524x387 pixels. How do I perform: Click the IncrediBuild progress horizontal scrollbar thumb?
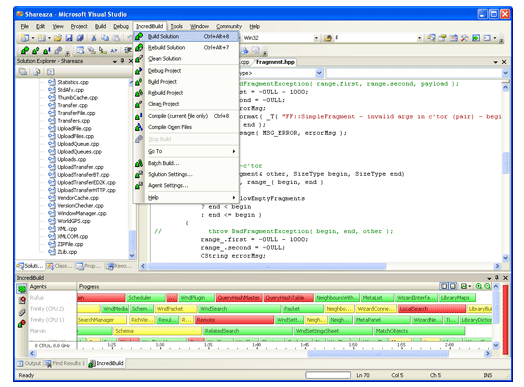378,353
